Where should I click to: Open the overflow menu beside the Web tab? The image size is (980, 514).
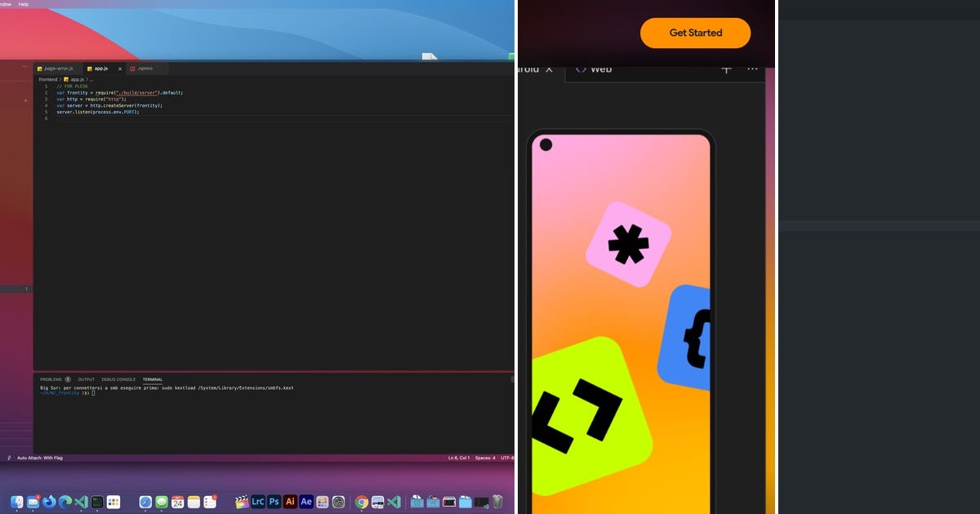coord(752,69)
